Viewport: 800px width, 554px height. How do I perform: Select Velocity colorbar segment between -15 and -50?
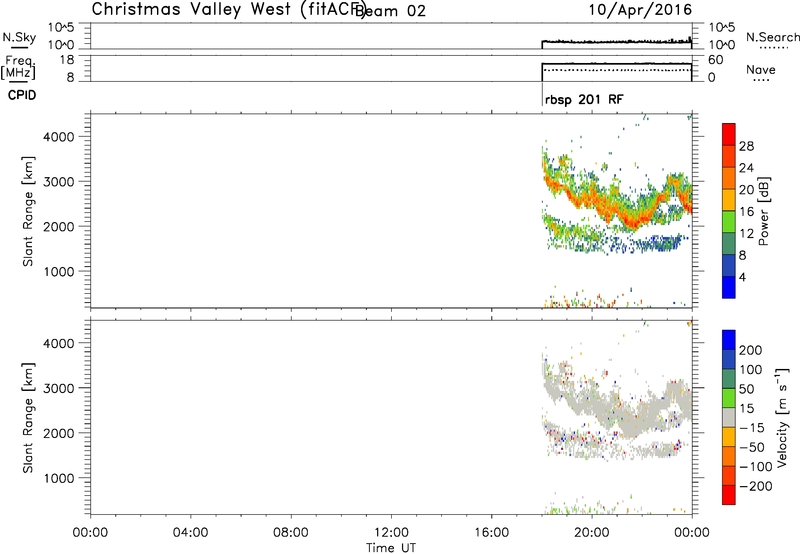pyautogui.click(x=729, y=437)
